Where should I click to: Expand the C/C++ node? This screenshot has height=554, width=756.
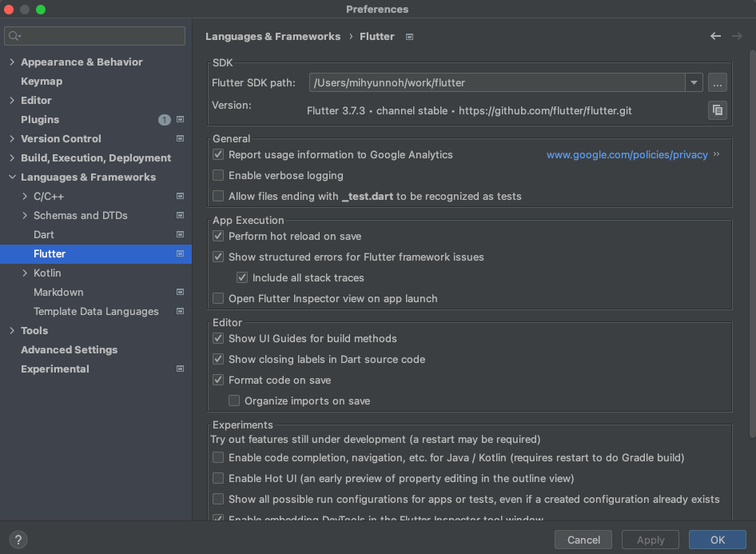[x=25, y=196]
